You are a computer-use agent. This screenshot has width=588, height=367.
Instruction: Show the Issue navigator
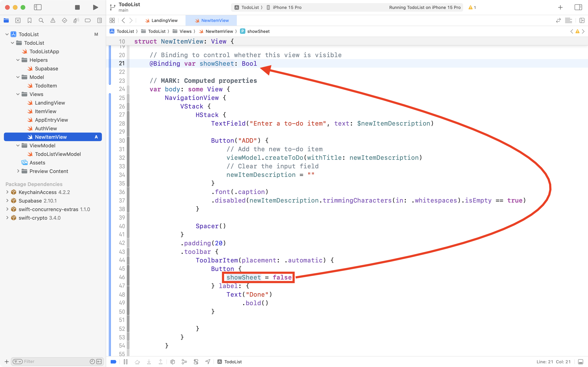point(53,20)
